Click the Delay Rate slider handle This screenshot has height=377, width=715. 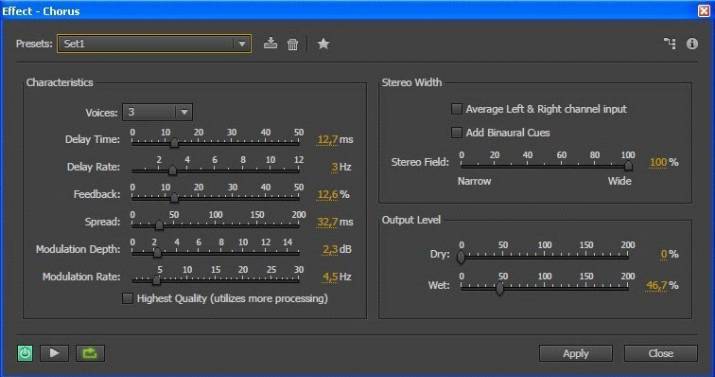(172, 171)
